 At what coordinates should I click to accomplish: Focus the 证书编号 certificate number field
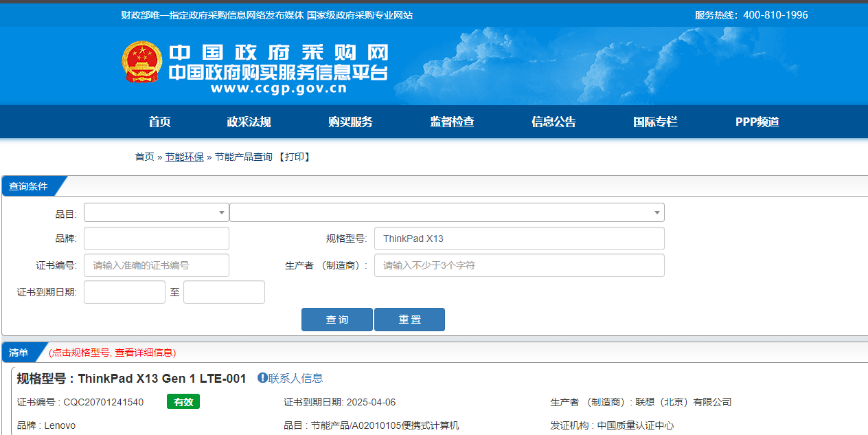pyautogui.click(x=157, y=265)
